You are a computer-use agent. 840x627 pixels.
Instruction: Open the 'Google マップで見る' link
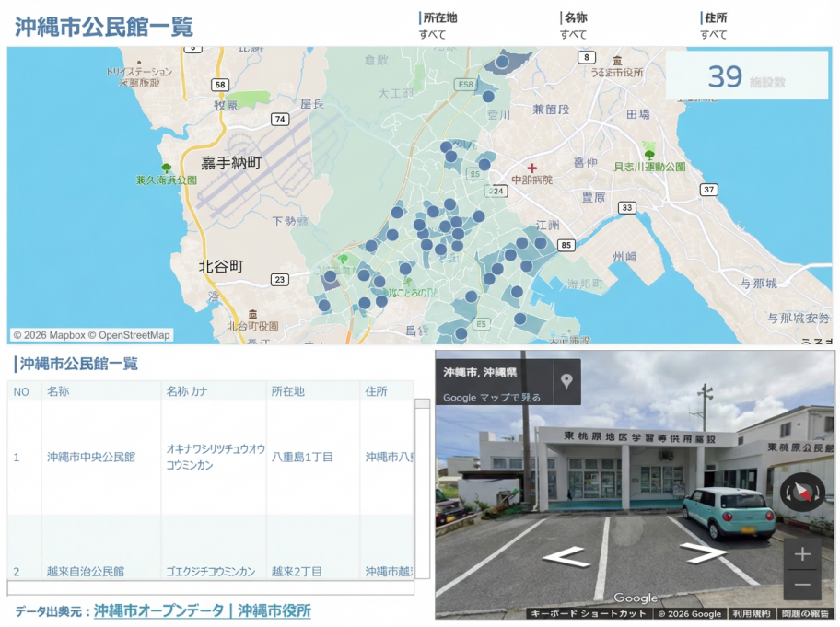491,398
